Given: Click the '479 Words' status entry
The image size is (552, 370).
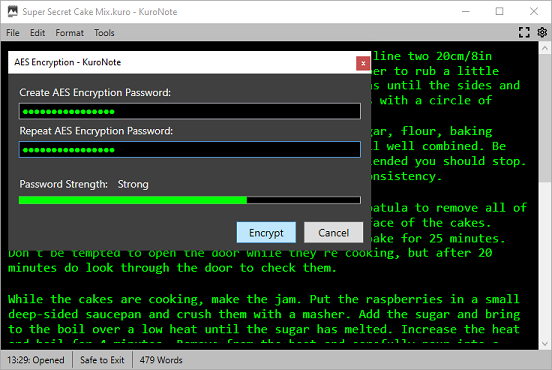Looking at the screenshot, I should [161, 360].
